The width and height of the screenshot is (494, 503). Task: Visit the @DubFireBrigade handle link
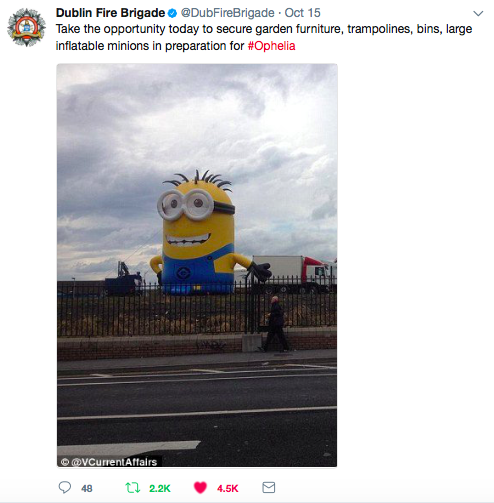[228, 13]
